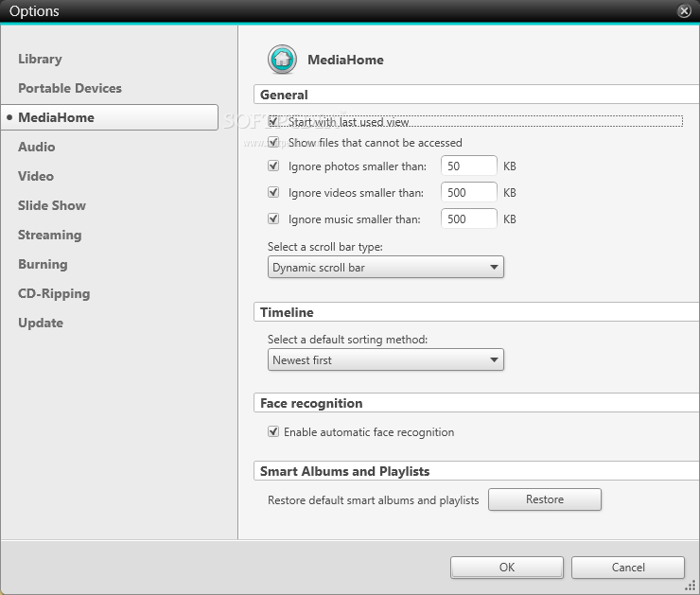Open Audio settings
The height and width of the screenshot is (595, 700).
tap(37, 147)
